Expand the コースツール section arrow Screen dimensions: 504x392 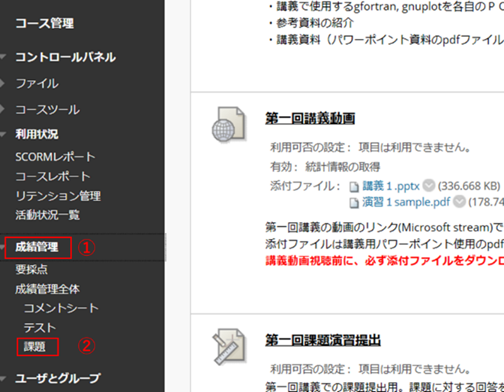[2, 109]
